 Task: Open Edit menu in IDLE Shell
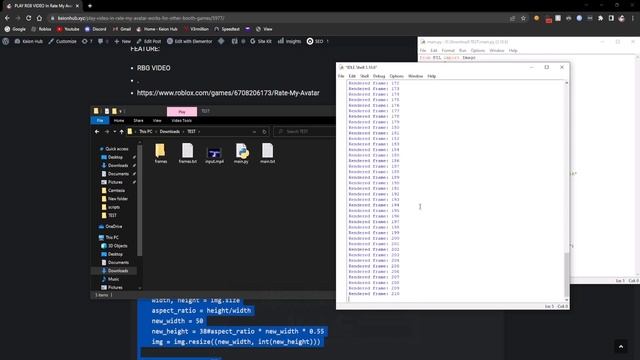point(352,76)
